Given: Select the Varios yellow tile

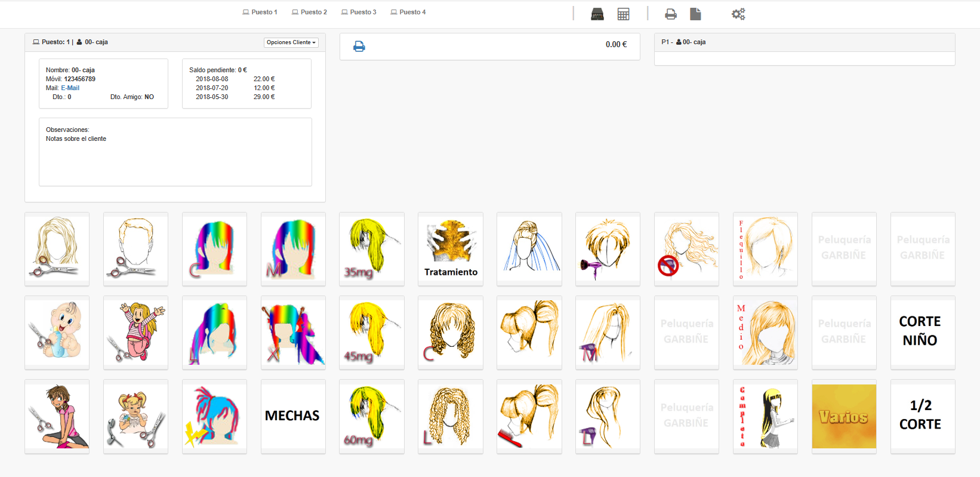Looking at the screenshot, I should coord(844,416).
